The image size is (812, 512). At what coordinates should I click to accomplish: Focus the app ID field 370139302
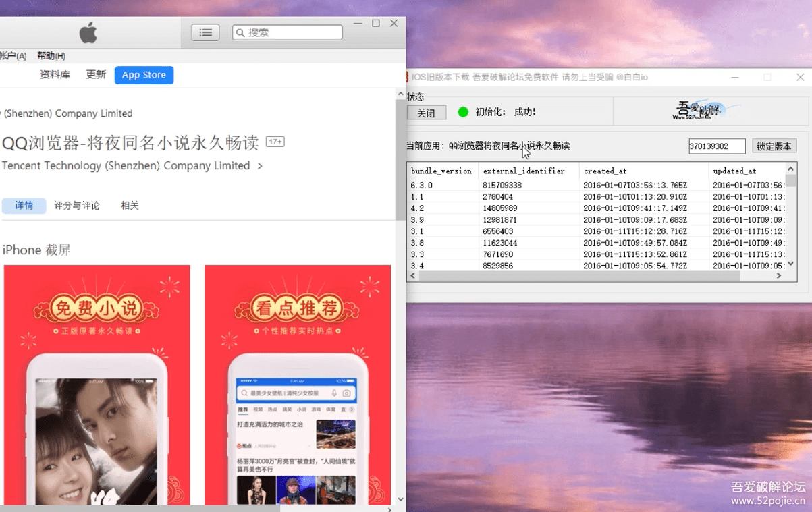(717, 146)
